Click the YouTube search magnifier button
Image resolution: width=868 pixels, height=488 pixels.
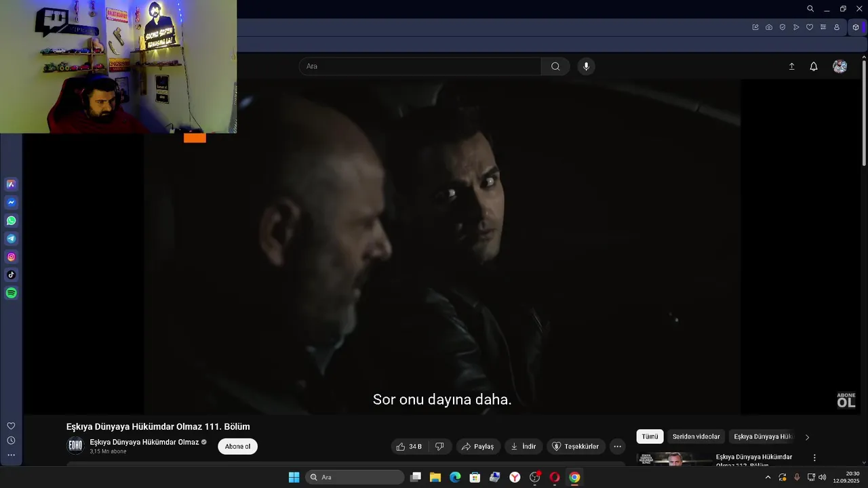(555, 66)
